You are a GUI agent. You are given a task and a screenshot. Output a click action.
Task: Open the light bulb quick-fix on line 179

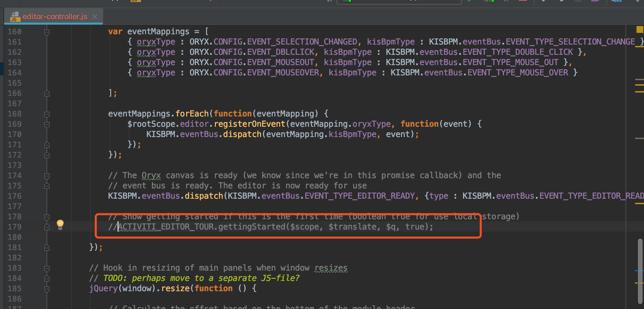60,224
